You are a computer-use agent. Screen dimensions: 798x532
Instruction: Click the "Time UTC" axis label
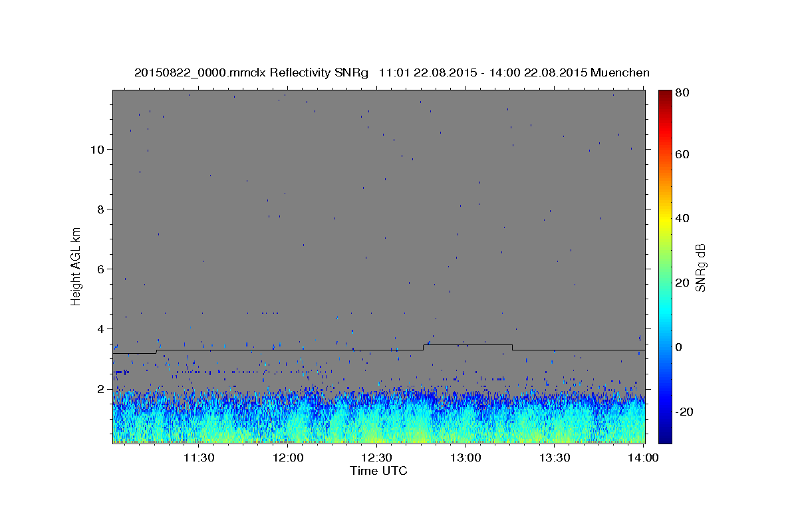[378, 471]
